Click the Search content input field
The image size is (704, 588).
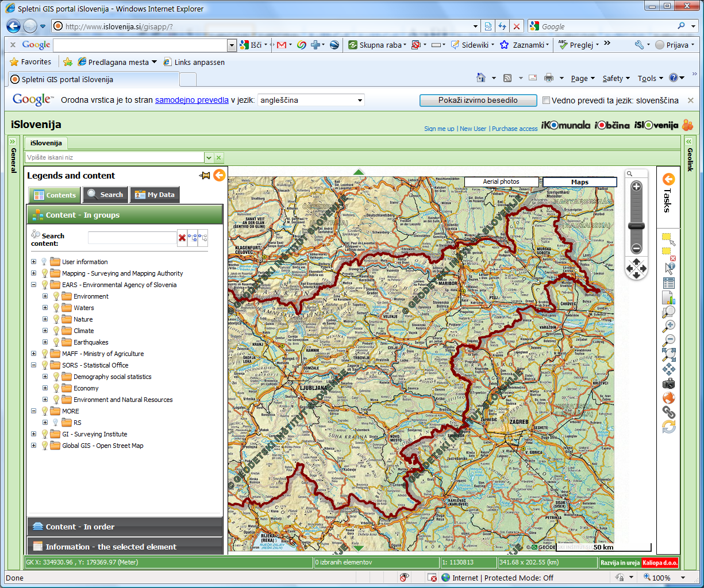point(132,238)
